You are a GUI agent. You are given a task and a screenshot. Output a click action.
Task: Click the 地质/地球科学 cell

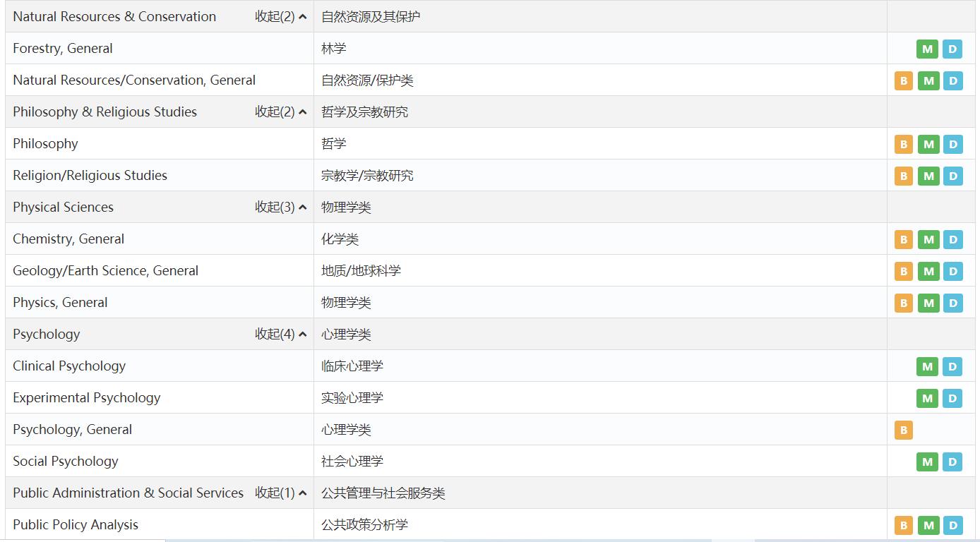click(x=600, y=271)
